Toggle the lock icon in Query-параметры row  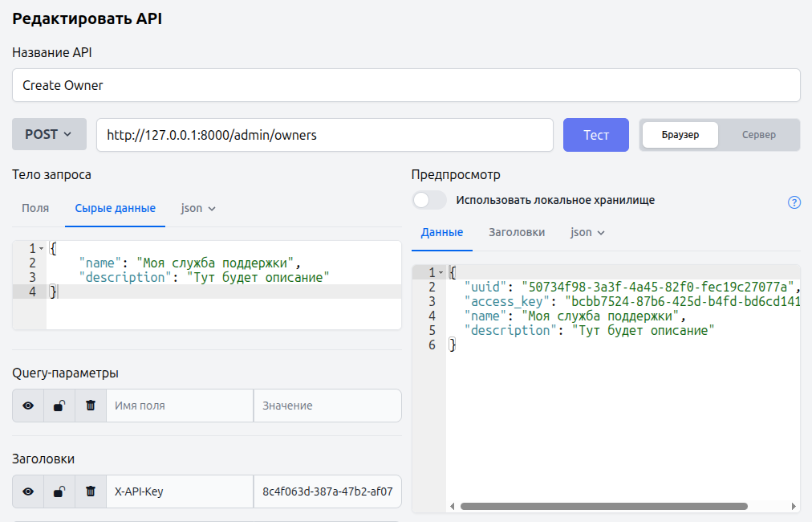59,406
